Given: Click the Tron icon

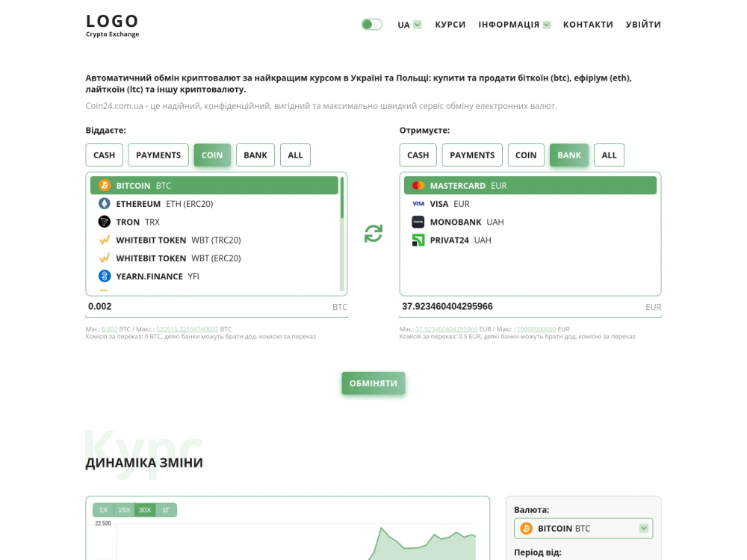Looking at the screenshot, I should pyautogui.click(x=105, y=222).
